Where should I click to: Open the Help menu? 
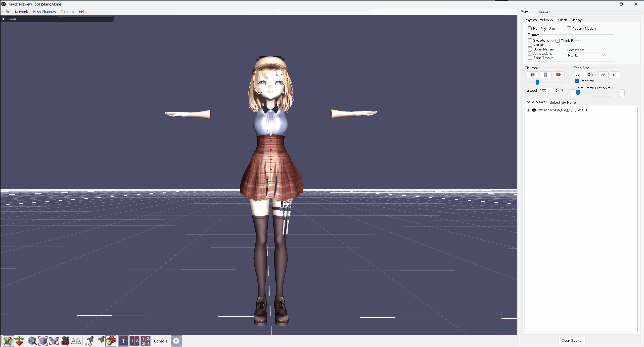(82, 12)
